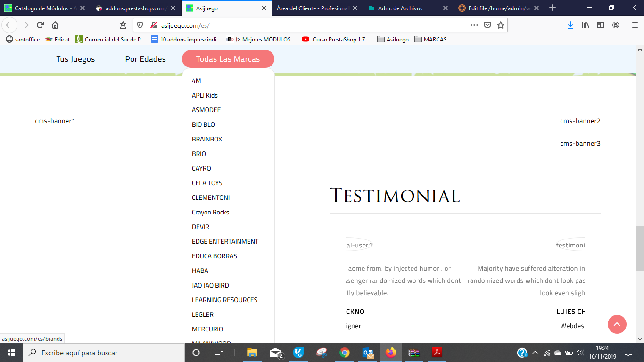Launch Chrome from the Windows taskbar
Viewport: 644px width, 362px height.
pyautogui.click(x=345, y=353)
